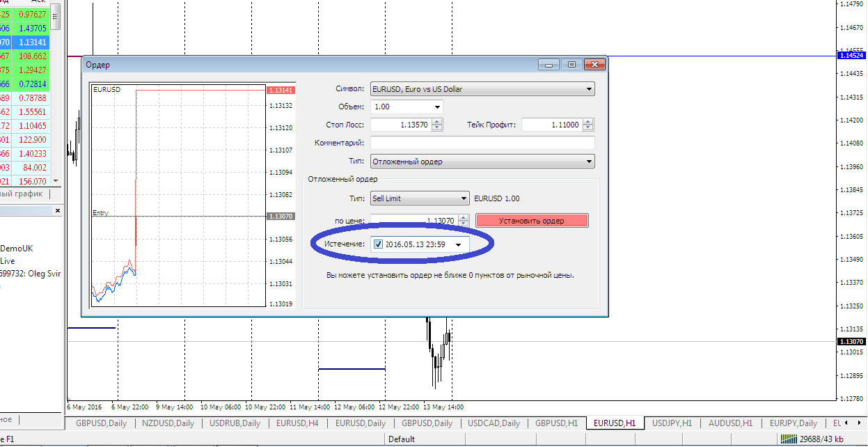The width and height of the screenshot is (868, 447).
Task: Select the Market Watch row with ask 156.070
Action: click(25, 181)
